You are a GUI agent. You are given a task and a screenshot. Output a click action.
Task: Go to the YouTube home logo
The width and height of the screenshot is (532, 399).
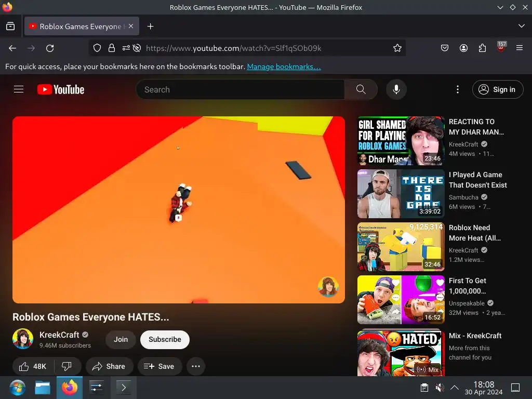[61, 89]
